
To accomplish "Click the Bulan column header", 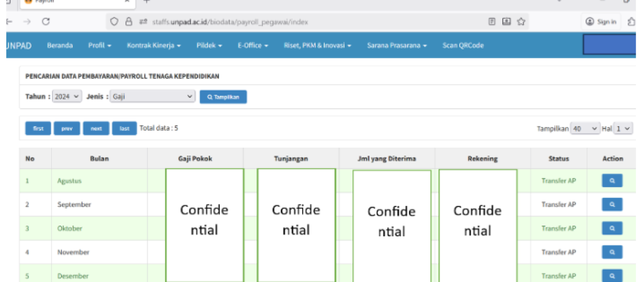I will tap(99, 158).
